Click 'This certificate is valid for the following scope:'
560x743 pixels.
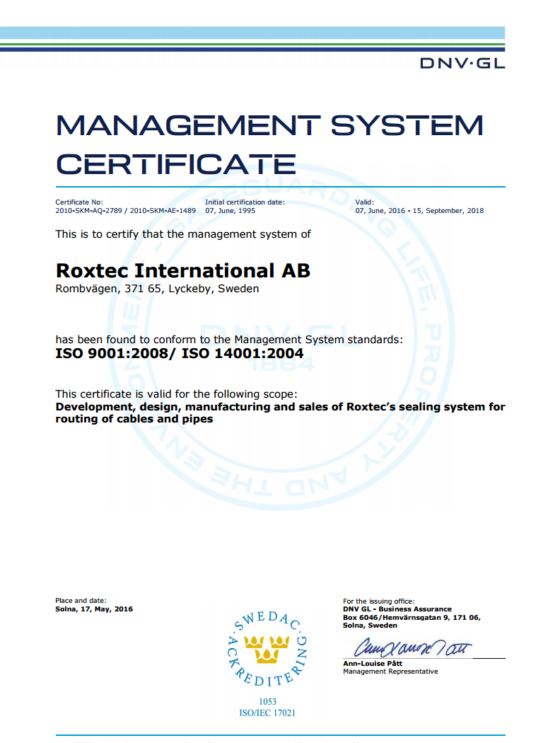click(x=177, y=394)
